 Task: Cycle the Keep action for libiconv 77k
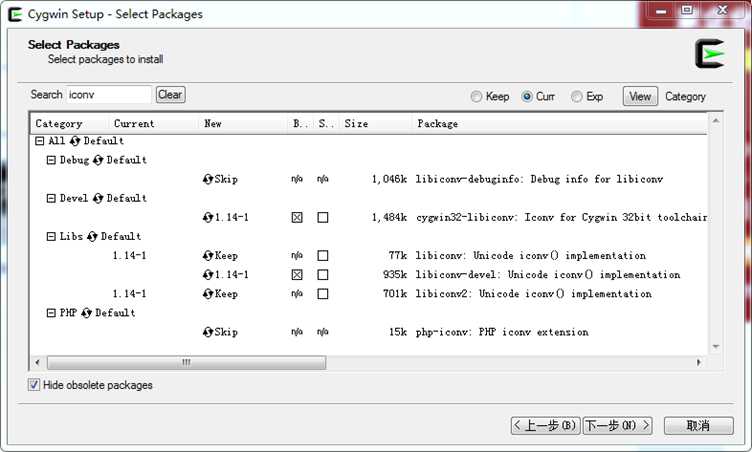[x=208, y=255]
